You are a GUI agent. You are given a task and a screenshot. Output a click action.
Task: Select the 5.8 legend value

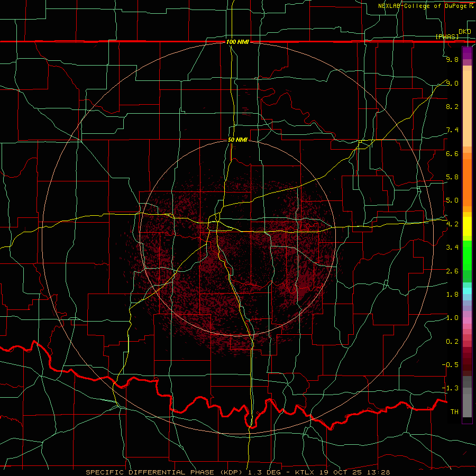click(452, 177)
